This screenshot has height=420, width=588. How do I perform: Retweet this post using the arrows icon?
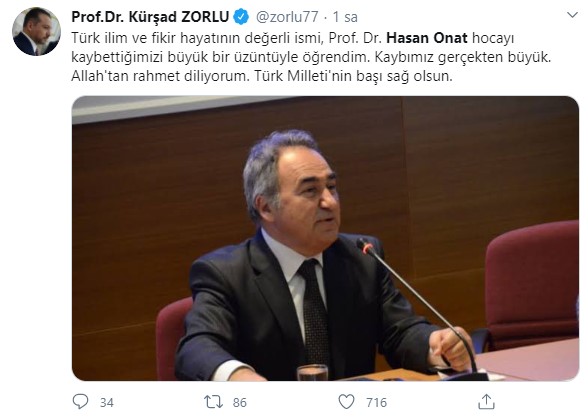click(213, 402)
